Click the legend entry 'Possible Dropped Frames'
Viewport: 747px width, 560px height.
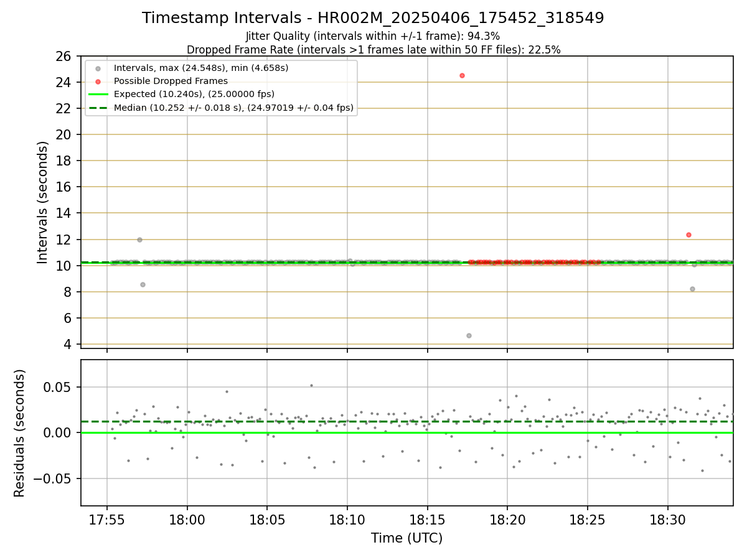pyautogui.click(x=171, y=81)
